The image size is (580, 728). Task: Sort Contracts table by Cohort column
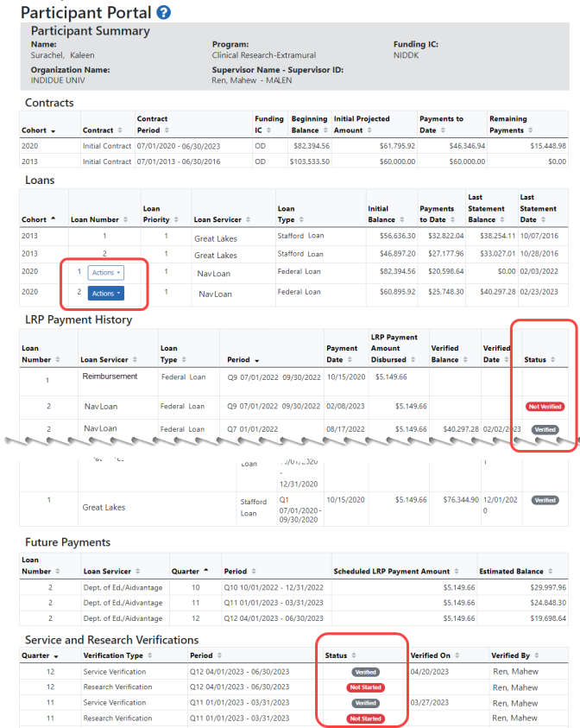pyautogui.click(x=39, y=130)
